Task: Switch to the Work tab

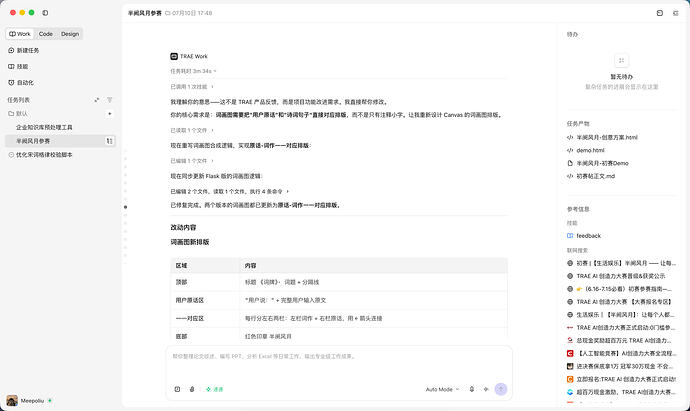Action: pyautogui.click(x=20, y=34)
